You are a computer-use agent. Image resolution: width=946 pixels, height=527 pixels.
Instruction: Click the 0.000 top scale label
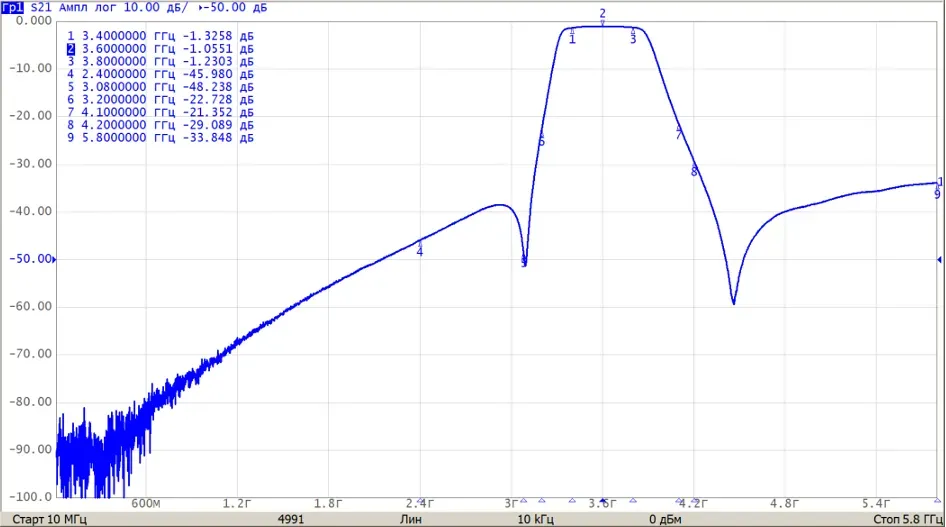coord(34,21)
